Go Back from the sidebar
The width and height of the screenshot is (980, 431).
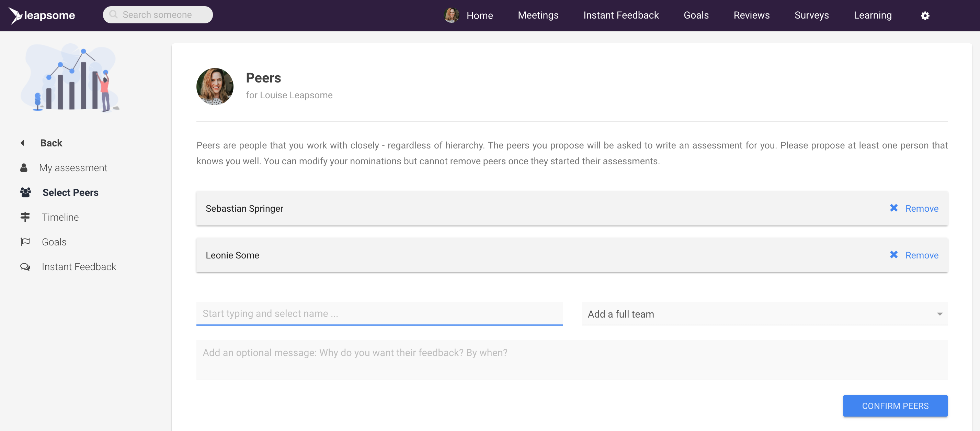tap(51, 143)
